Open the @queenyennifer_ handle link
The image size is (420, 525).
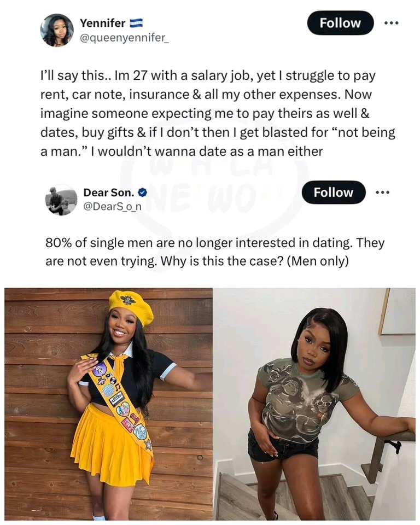[125, 38]
